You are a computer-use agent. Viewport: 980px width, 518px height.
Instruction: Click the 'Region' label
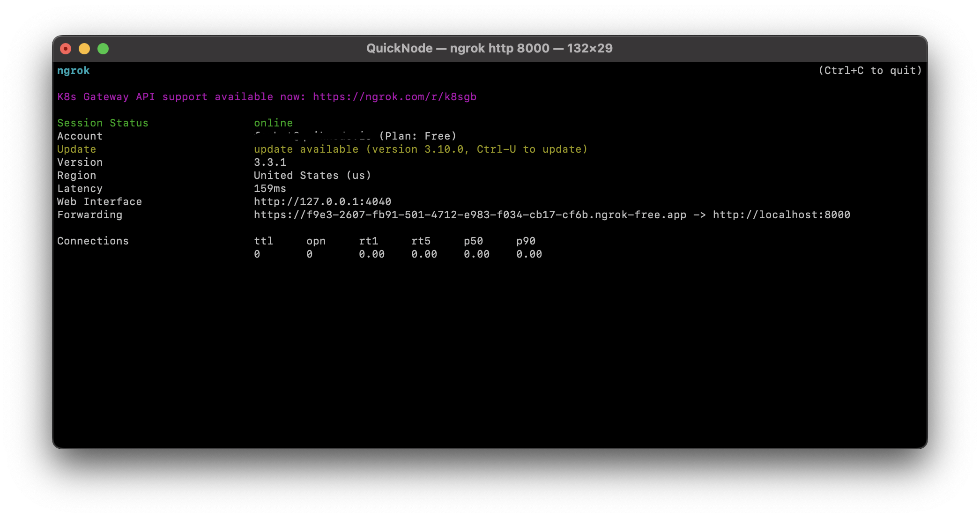click(x=76, y=176)
